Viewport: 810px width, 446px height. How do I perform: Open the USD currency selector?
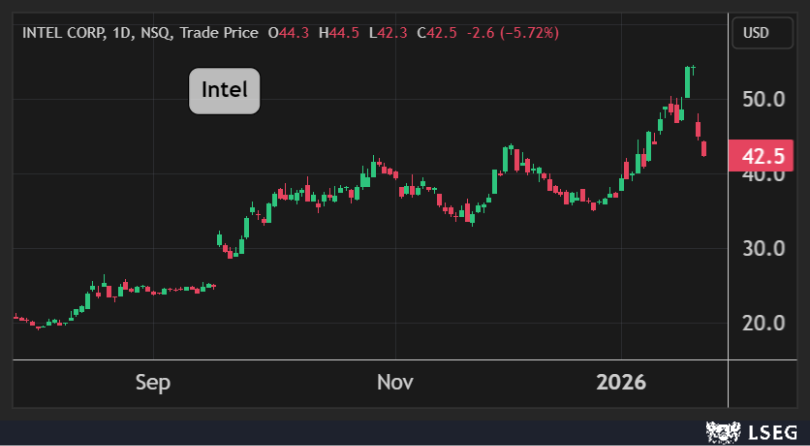[755, 33]
